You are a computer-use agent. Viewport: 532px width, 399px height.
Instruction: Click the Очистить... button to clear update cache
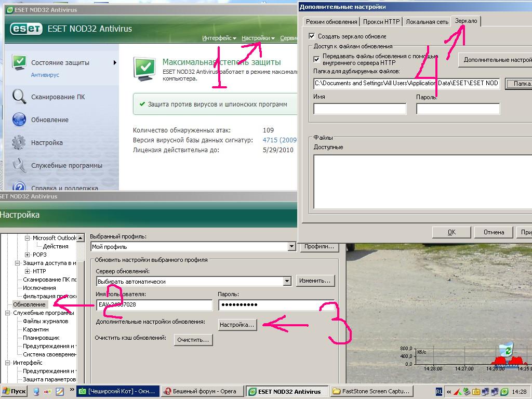193,340
